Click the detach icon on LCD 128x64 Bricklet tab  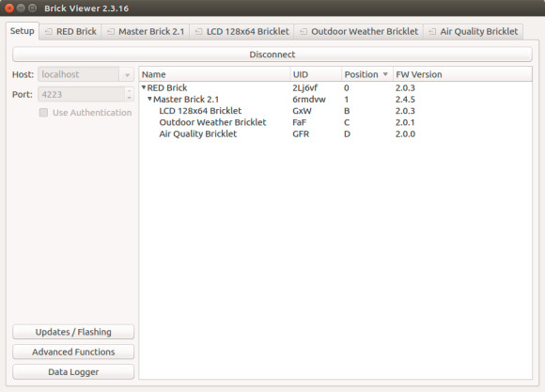coord(198,32)
